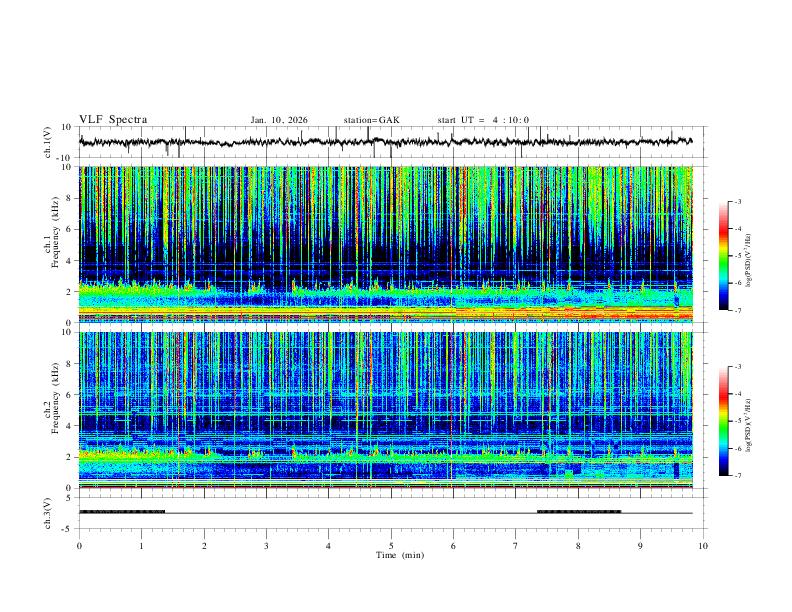792x612 pixels.
Task: Click the "-3" label on the ch.1 color scale
Action: tap(737, 201)
